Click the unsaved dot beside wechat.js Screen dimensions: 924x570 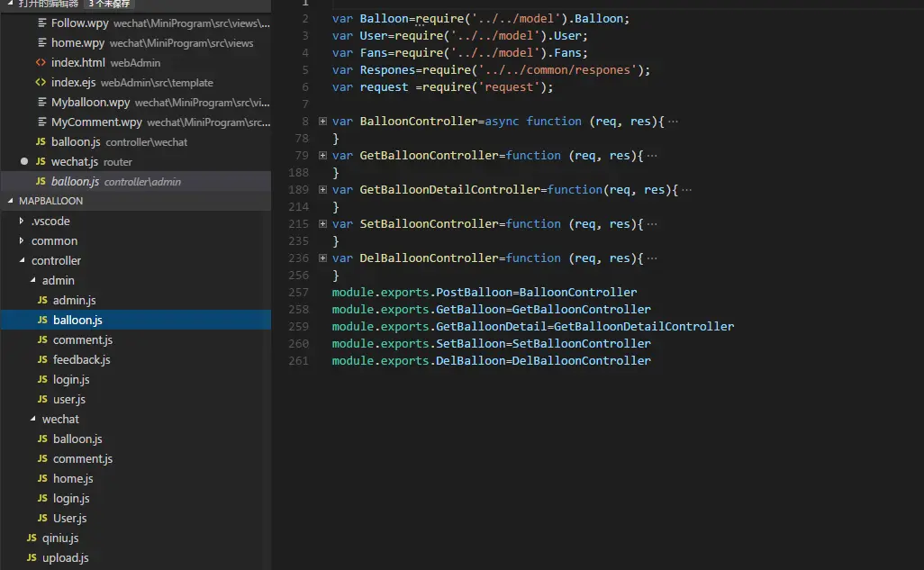[x=24, y=161]
